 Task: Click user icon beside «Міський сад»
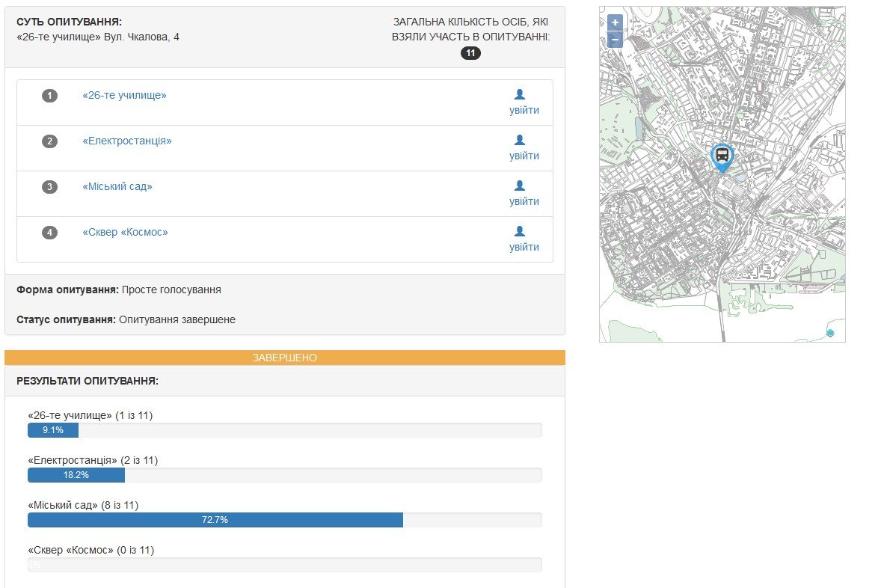point(520,186)
